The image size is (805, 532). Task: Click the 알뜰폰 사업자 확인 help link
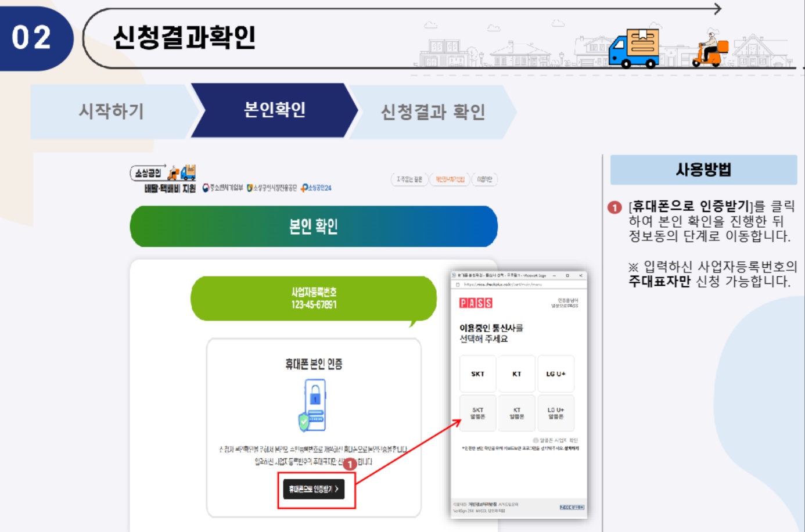coord(555,440)
